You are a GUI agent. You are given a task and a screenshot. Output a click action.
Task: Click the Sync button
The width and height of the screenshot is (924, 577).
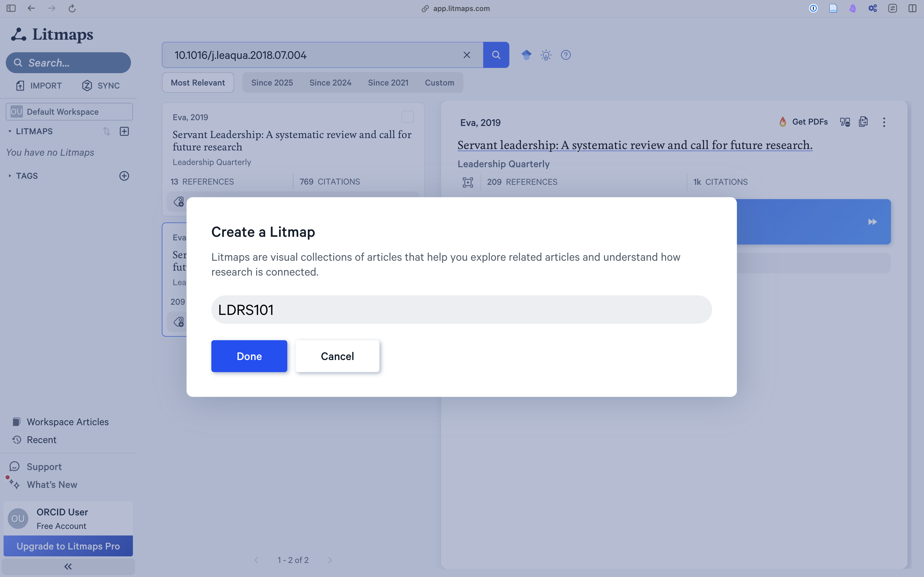(x=101, y=86)
